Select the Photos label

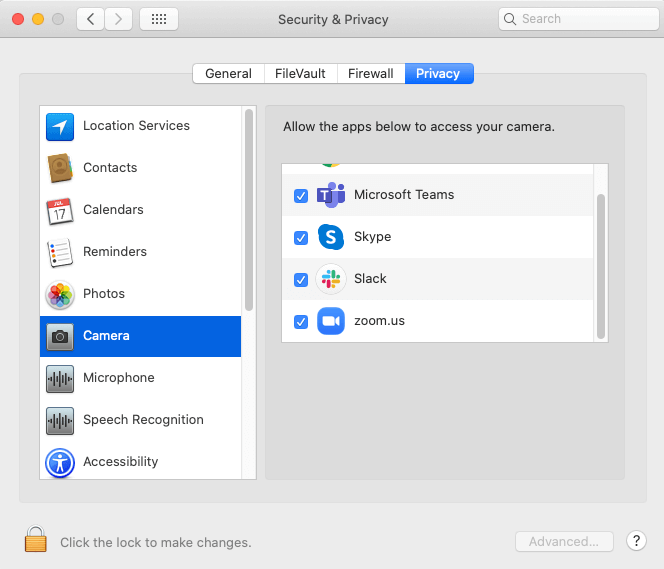click(104, 294)
